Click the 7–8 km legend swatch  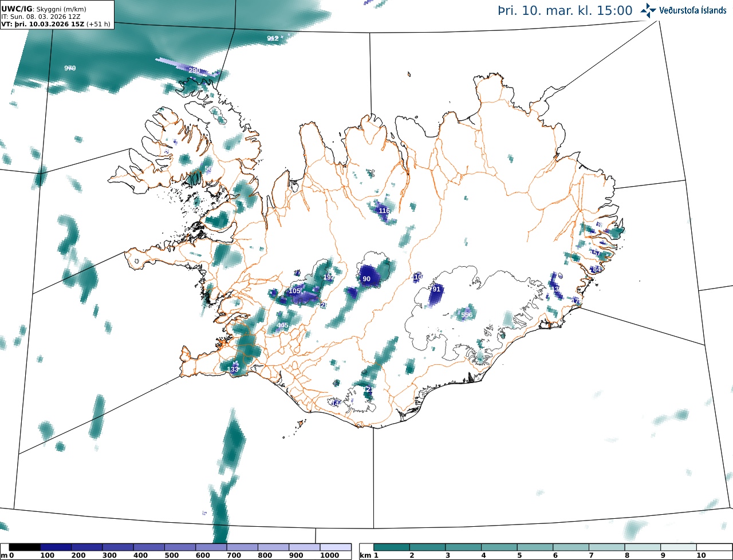click(x=607, y=547)
